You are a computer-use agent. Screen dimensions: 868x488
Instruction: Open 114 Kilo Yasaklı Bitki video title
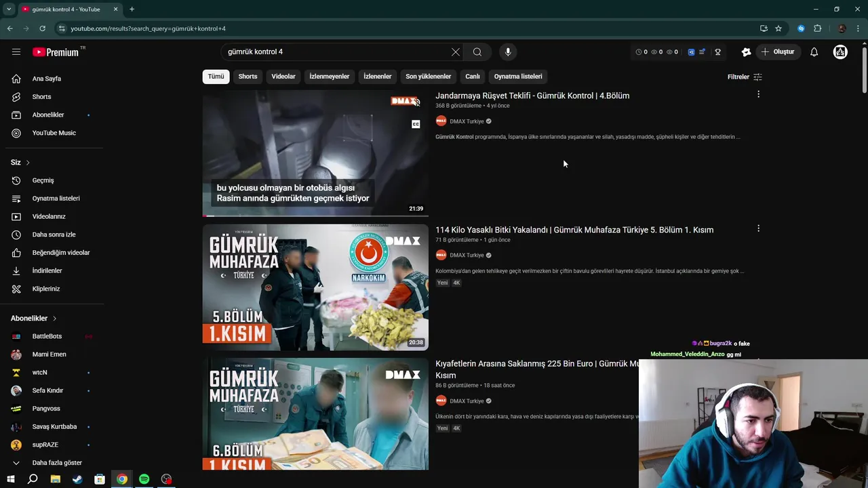[574, 230]
